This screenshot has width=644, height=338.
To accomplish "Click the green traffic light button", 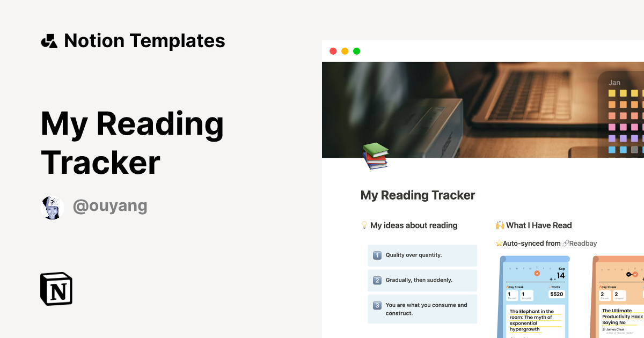I will click(x=356, y=51).
